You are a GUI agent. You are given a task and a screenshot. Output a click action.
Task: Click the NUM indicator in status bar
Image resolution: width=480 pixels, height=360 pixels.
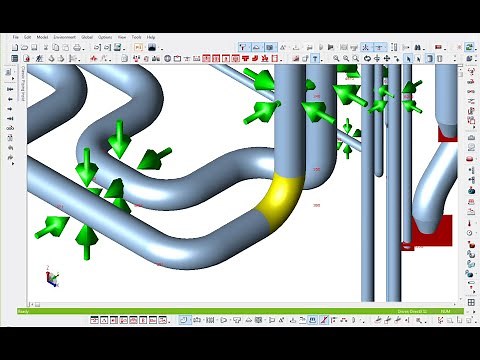[x=446, y=311]
